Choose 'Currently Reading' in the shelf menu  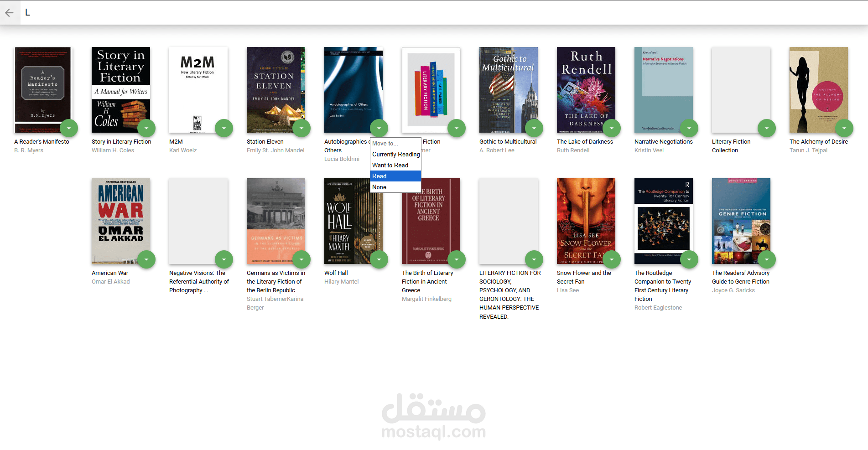(396, 154)
